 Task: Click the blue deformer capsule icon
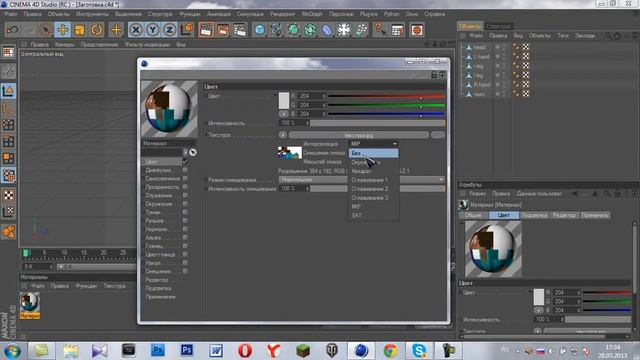(x=327, y=30)
